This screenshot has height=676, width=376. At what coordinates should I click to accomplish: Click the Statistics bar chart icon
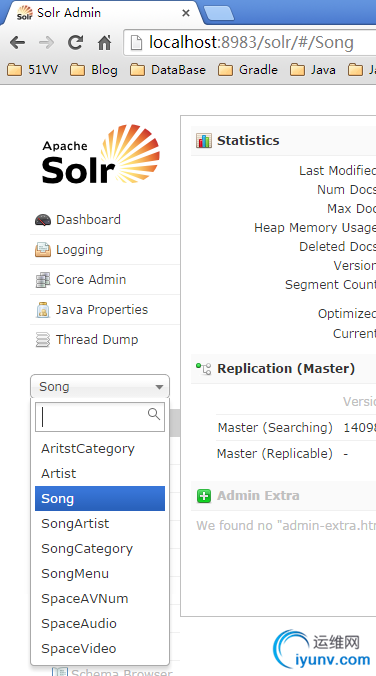point(204,141)
